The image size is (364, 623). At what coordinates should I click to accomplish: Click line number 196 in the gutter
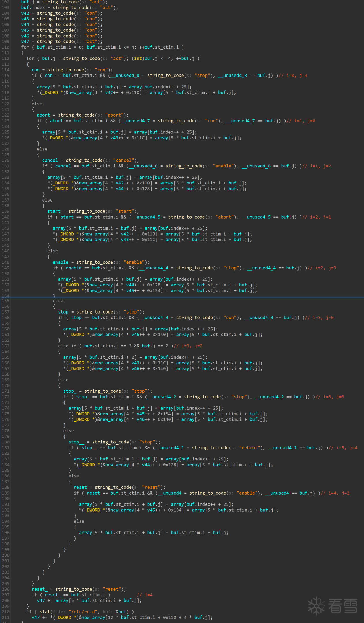pyautogui.click(x=5, y=533)
